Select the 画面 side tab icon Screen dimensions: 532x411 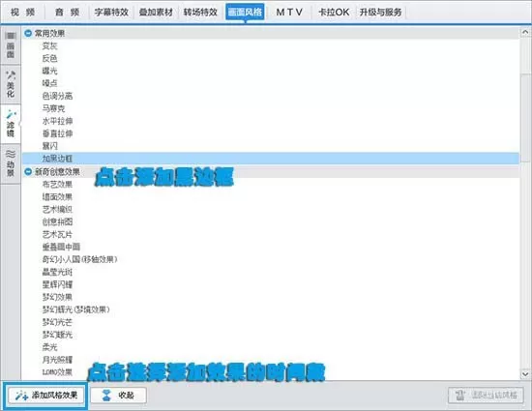[x=11, y=45]
